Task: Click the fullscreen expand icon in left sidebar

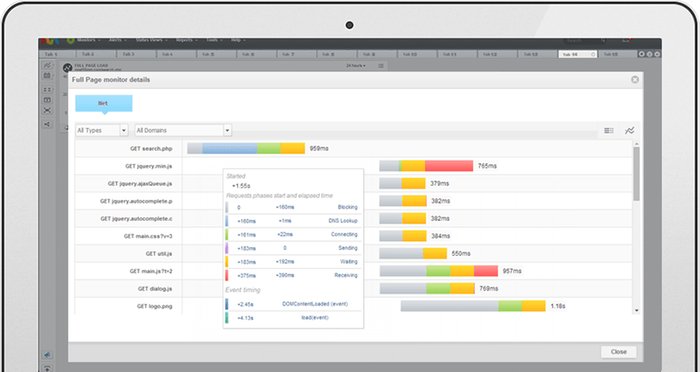Action: coord(47,110)
